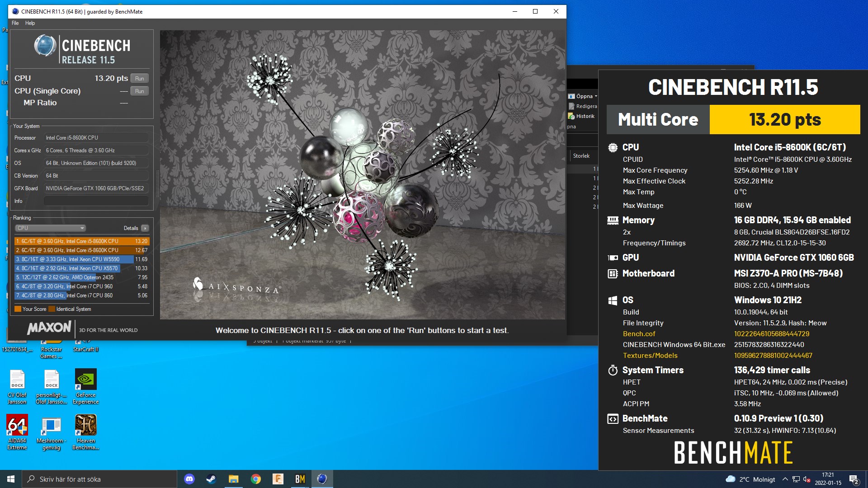Image resolution: width=868 pixels, height=488 pixels.
Task: Click the Info input field
Action: [x=96, y=201]
